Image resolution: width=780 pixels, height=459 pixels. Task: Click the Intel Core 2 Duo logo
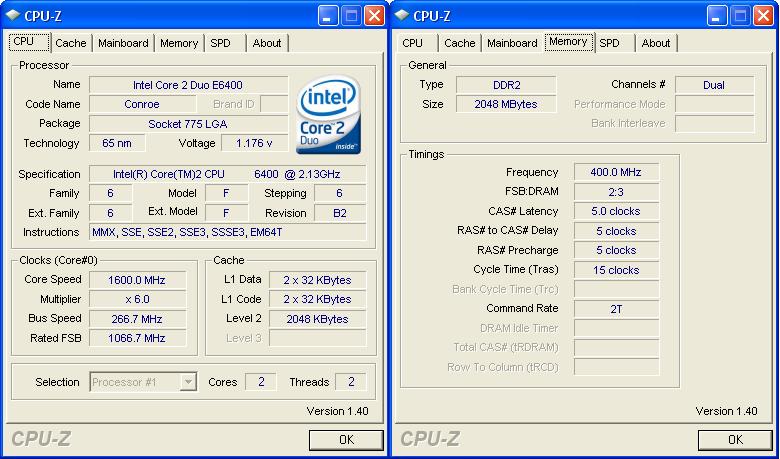pos(328,114)
